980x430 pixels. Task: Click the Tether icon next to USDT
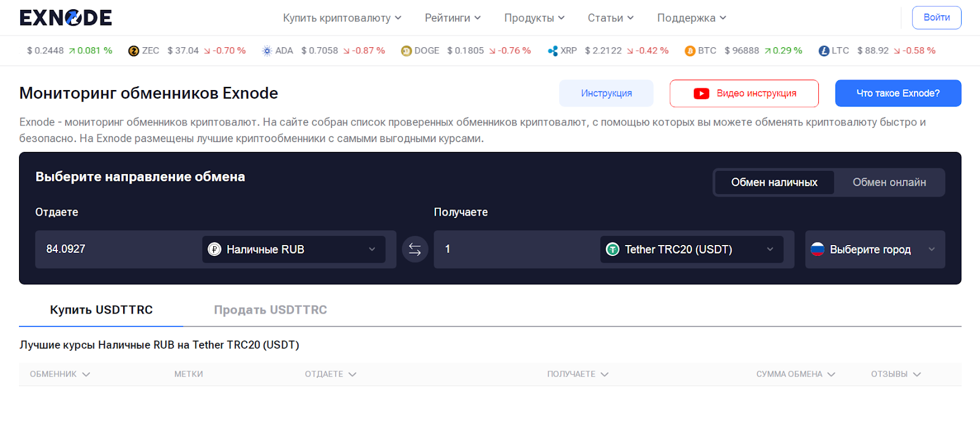(612, 249)
